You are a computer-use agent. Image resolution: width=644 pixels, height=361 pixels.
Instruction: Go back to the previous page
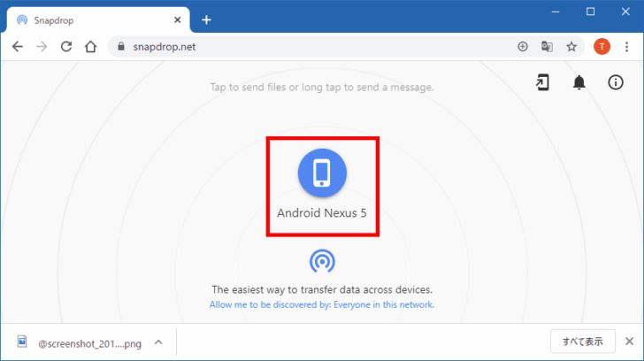pos(18,47)
